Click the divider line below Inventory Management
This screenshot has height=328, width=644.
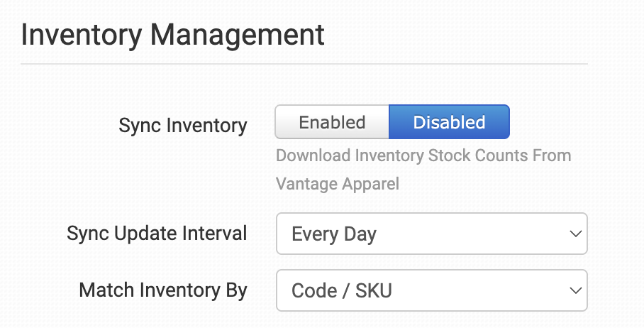point(304,65)
